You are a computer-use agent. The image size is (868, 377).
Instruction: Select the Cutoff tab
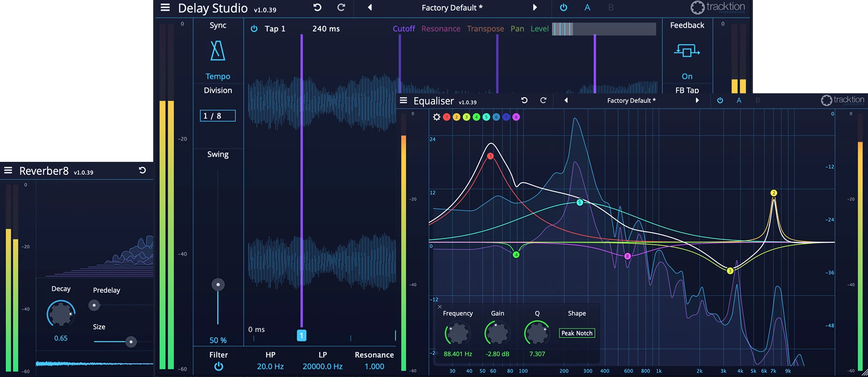(404, 29)
